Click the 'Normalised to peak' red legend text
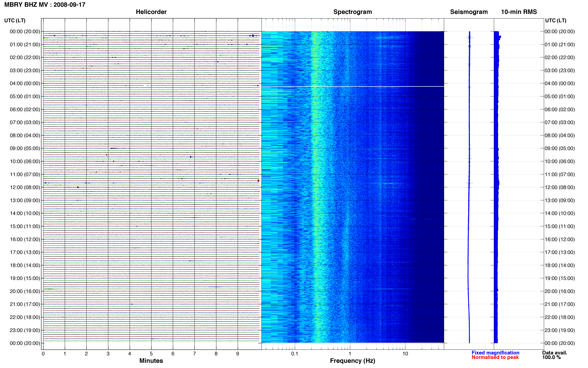The width and height of the screenshot is (588, 368). coord(495,357)
